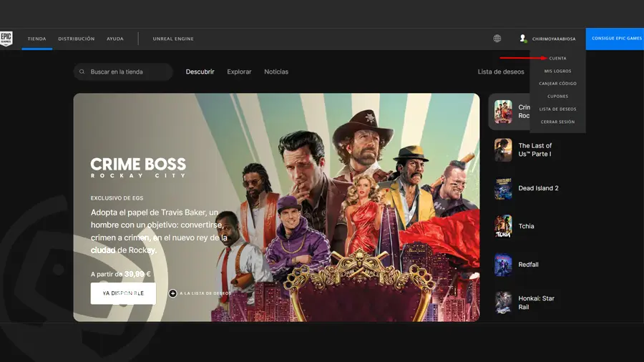Screen dimensions: 644x362
Task: Click the plus icon for wishlist
Action: (x=173, y=293)
